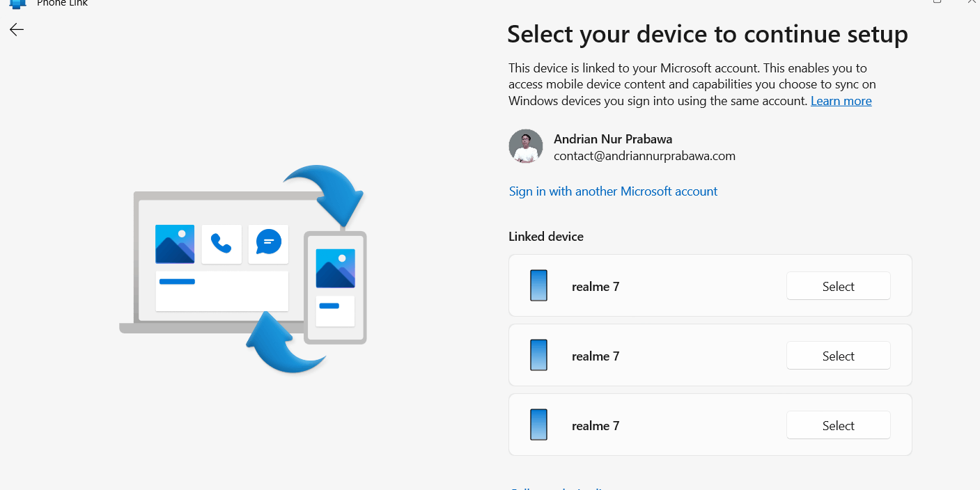Maximize the Phone Link window
This screenshot has height=490, width=980.
(938, 2)
